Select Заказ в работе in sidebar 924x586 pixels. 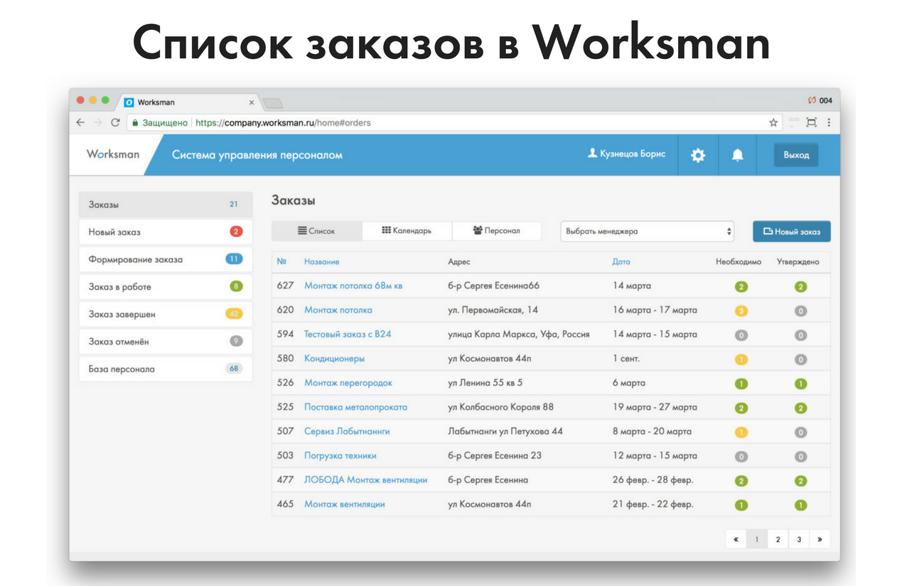click(165, 287)
